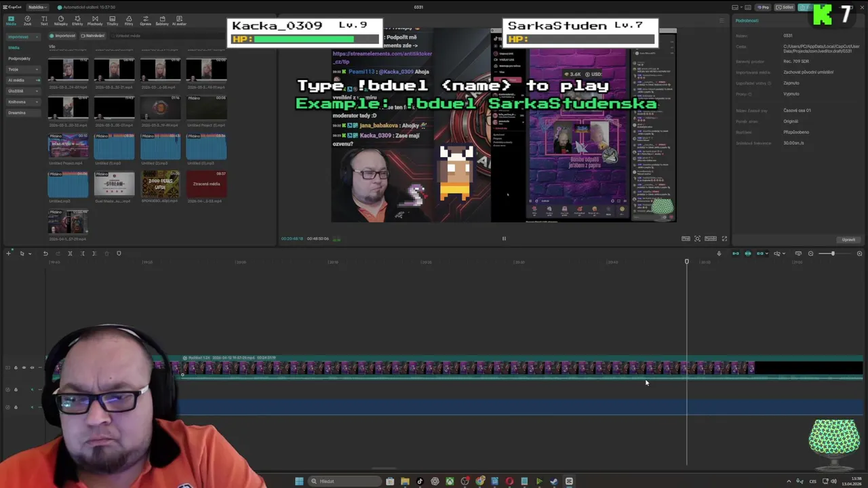Lock the main video track
868x488 pixels.
(16, 367)
